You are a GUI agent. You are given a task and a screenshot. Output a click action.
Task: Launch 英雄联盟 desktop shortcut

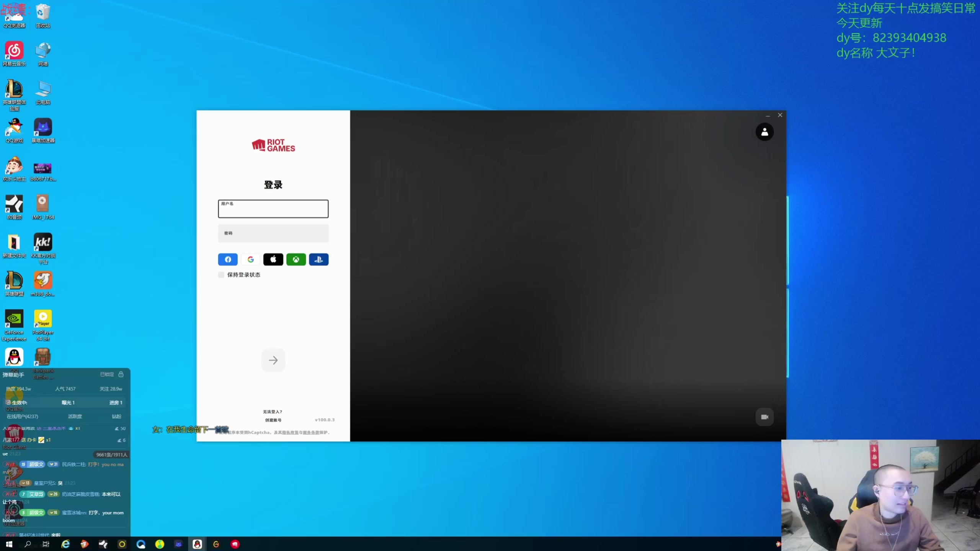coord(14,284)
